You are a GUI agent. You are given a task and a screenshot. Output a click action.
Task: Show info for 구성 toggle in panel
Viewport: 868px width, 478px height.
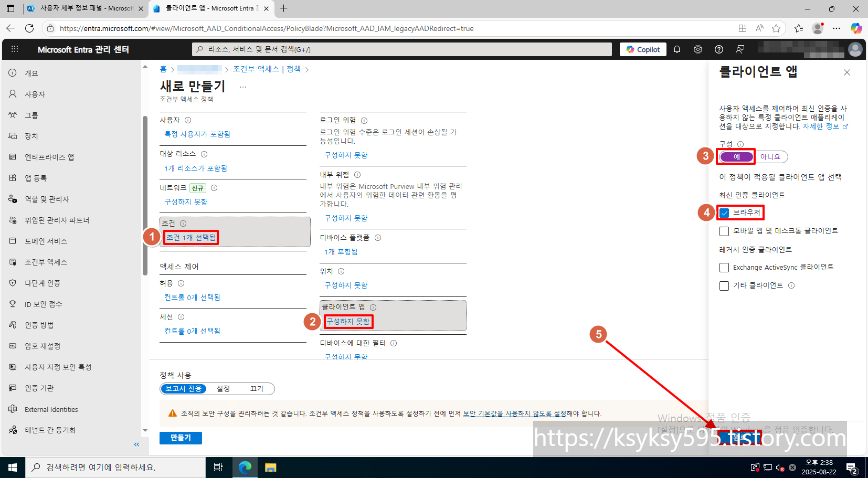740,144
